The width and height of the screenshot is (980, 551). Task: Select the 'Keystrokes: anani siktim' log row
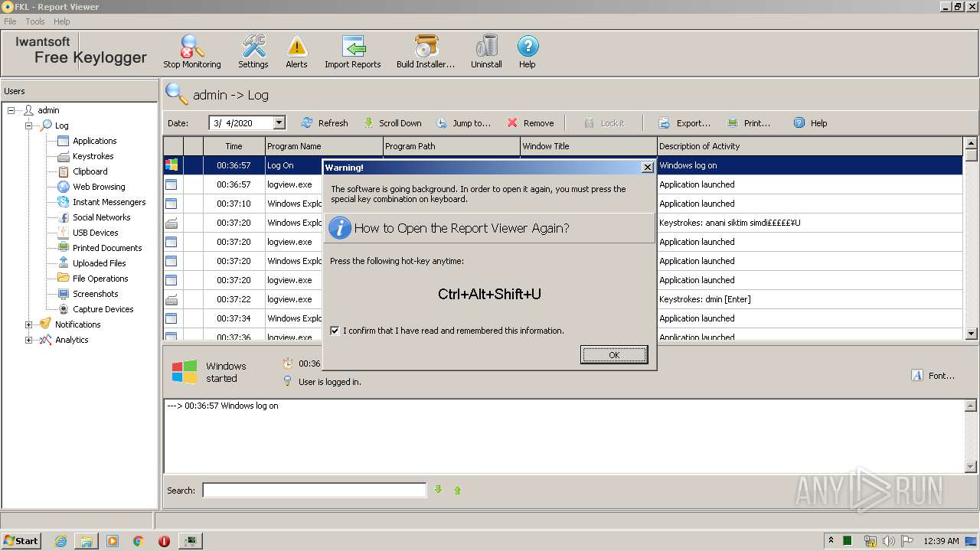(563, 223)
